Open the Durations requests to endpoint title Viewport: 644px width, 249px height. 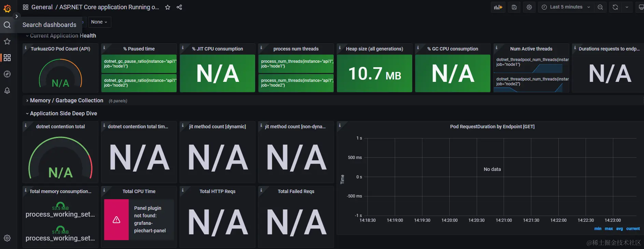(610, 49)
